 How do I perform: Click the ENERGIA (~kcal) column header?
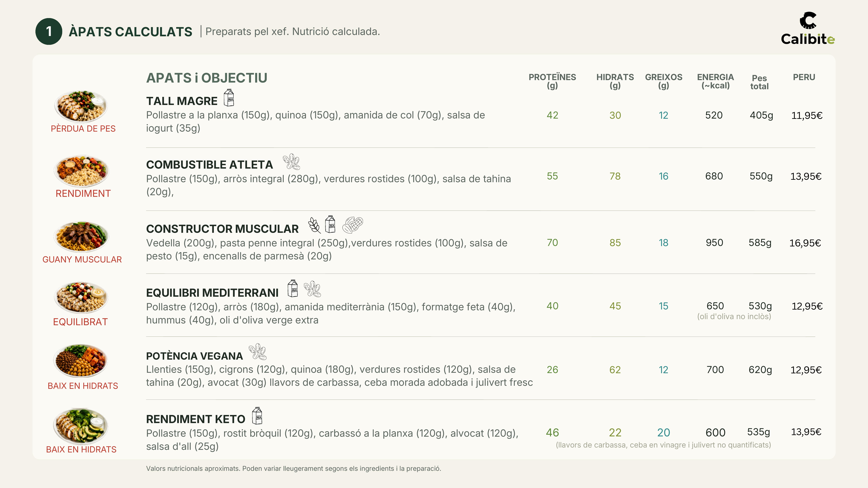point(715,81)
